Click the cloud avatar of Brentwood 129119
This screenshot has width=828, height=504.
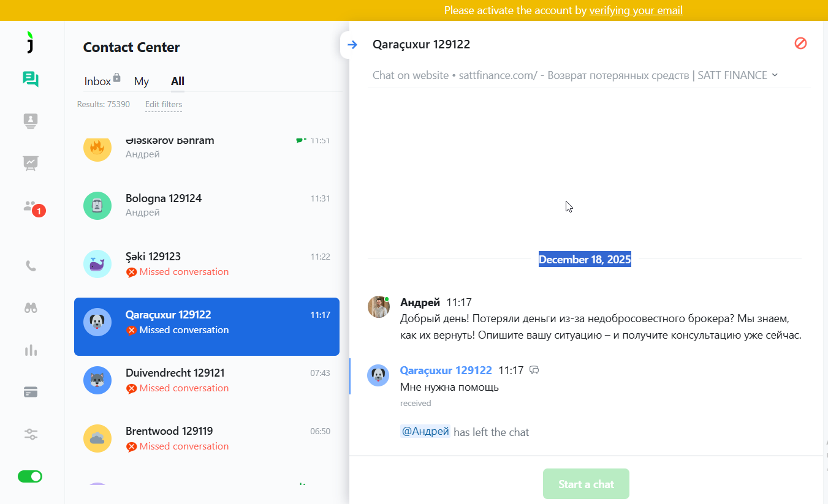[97, 438]
